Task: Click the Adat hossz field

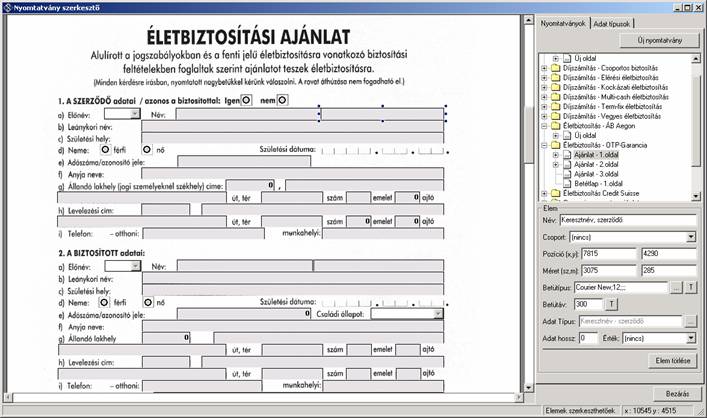Action: pyautogui.click(x=588, y=338)
